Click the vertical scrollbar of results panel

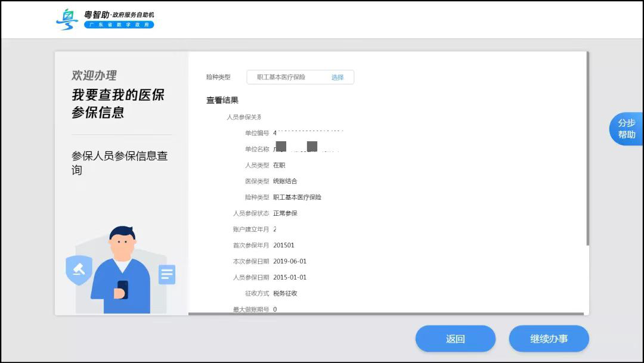pos(587,148)
